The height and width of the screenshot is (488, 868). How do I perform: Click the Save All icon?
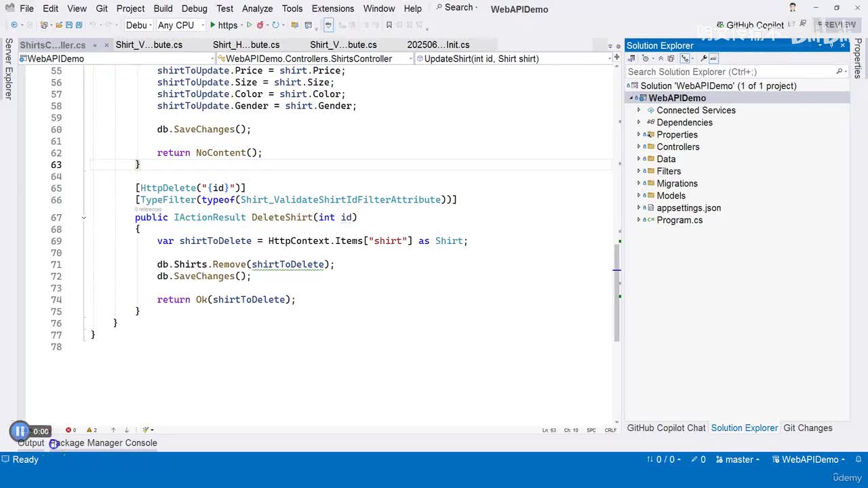point(79,25)
